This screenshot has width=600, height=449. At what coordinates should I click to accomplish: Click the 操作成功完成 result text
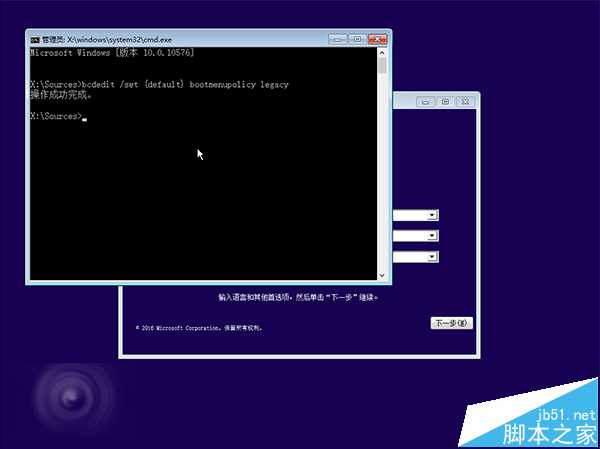61,95
